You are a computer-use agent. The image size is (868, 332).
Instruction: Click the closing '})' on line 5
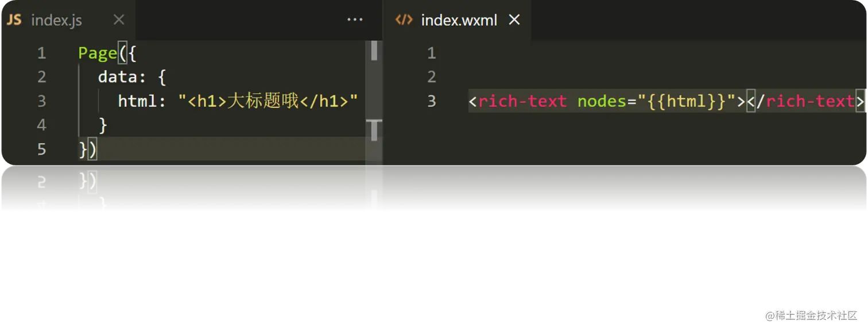click(x=88, y=150)
